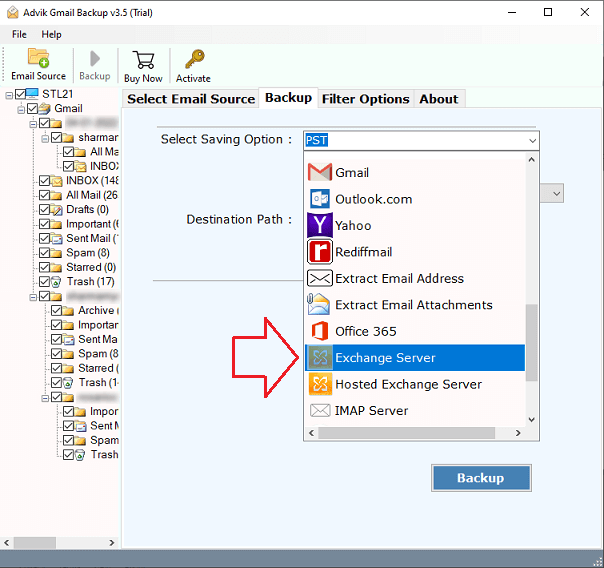Click the Drafts folder icon
The image size is (604, 568).
(56, 209)
